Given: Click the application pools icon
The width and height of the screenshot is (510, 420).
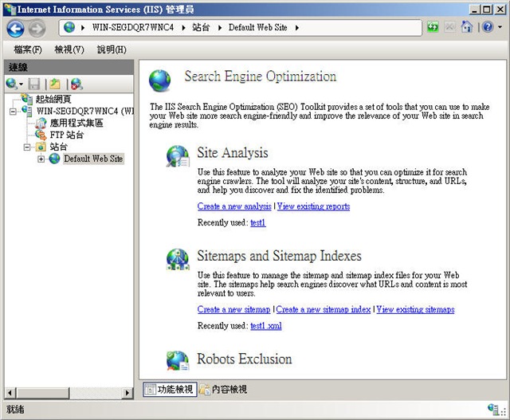Looking at the screenshot, I should coord(41,123).
